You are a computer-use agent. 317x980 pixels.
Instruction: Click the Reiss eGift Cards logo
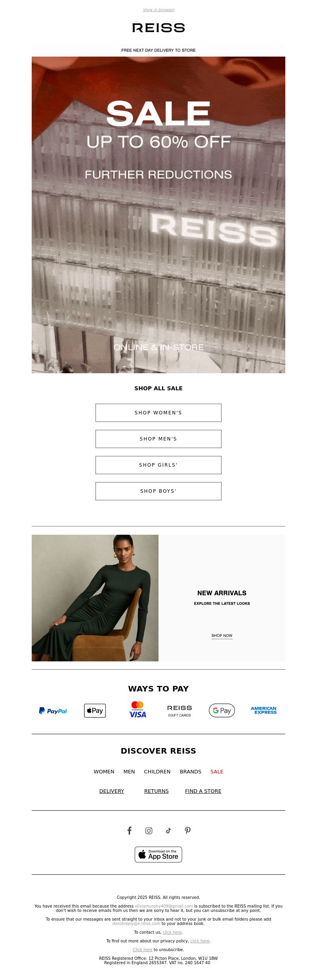(x=180, y=711)
